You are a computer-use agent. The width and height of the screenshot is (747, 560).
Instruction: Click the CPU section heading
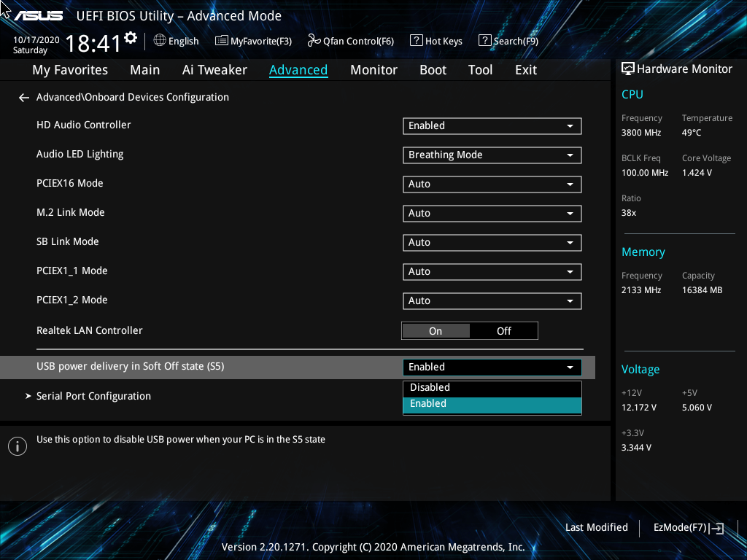pyautogui.click(x=632, y=94)
